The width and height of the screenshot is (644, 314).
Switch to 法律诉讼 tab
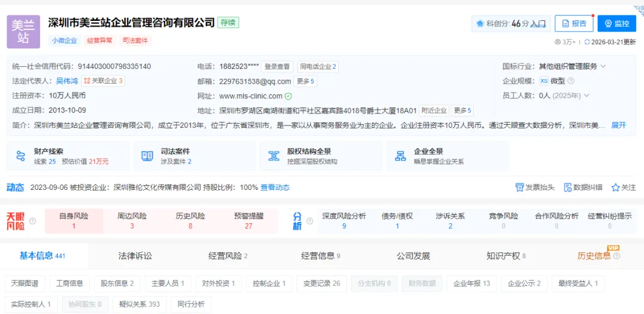coord(135,255)
